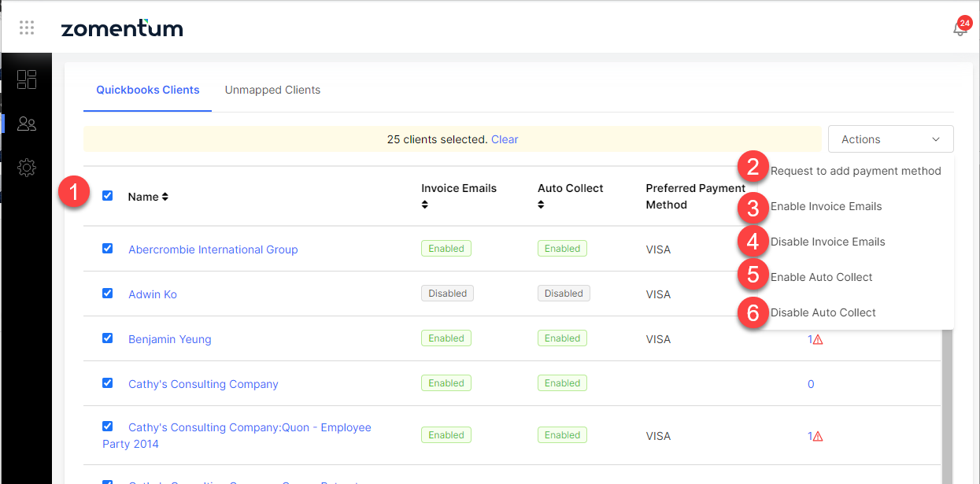The width and height of the screenshot is (980, 484).
Task: Open the dashboard icon in sidebar
Action: tap(27, 79)
